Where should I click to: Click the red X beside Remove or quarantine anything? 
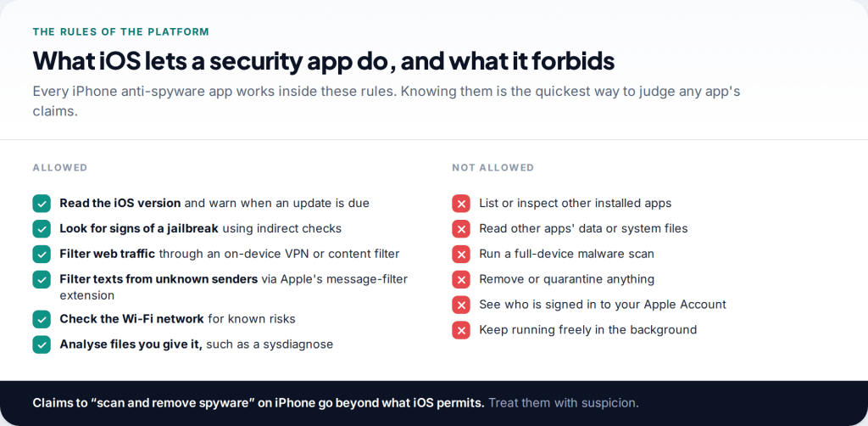pos(461,280)
